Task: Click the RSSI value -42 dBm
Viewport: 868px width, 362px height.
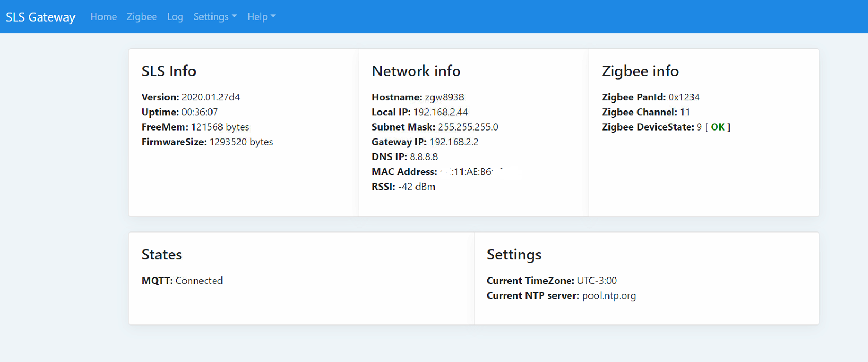Action: tap(417, 187)
